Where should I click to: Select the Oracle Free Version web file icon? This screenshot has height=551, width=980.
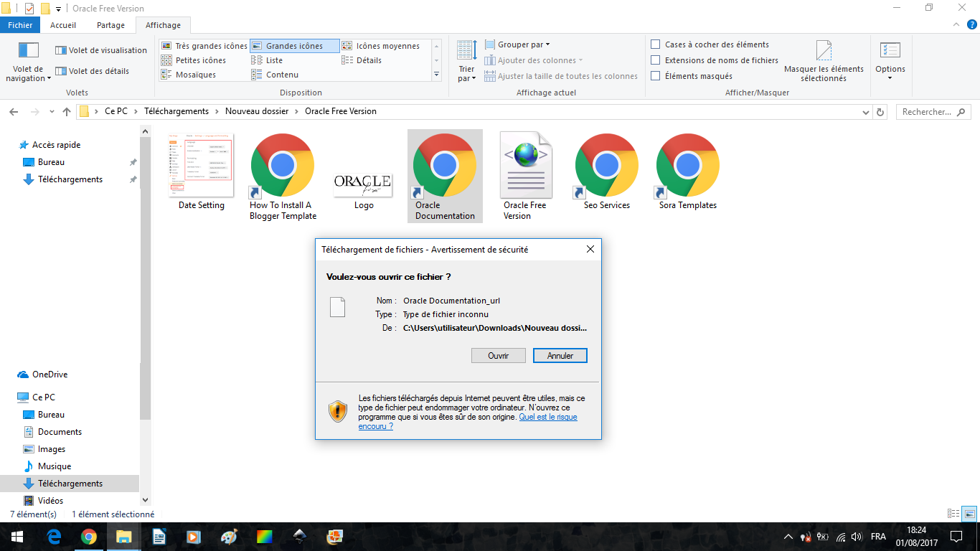(525, 166)
